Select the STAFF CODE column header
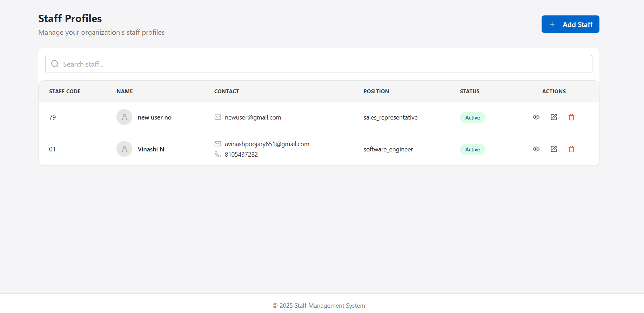The height and width of the screenshot is (313, 644). click(x=65, y=91)
